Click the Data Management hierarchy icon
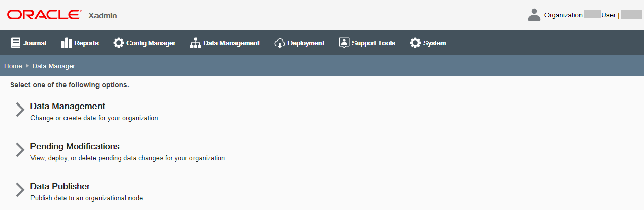Screen dimensions: 644x210 [196, 43]
